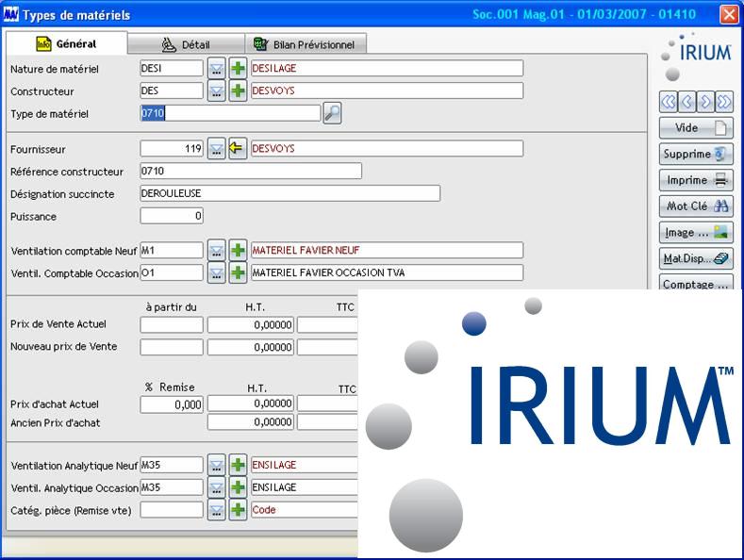Switch to the Détail tab
Image resolution: width=744 pixels, height=560 pixels.
(186, 44)
